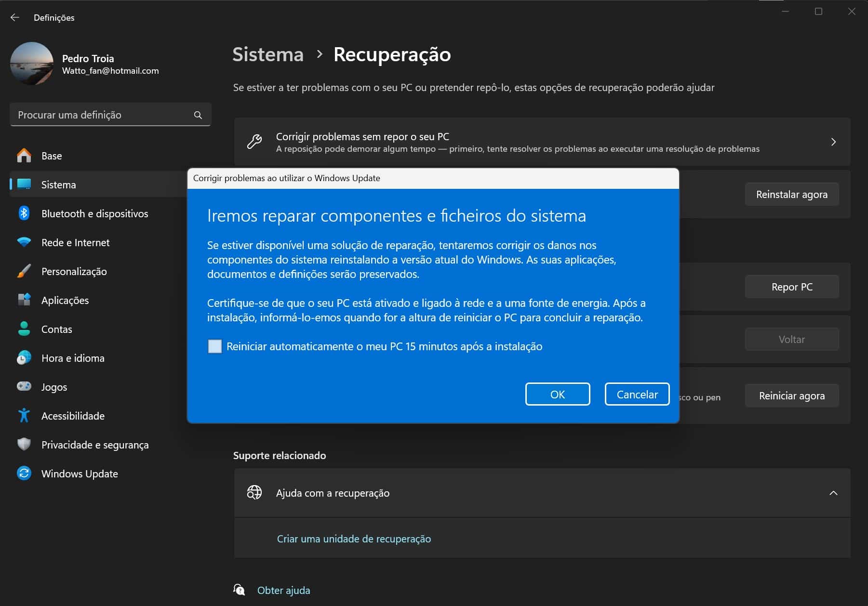Click the Privacidade e segurança shield icon
The width and height of the screenshot is (868, 606).
pyautogui.click(x=24, y=445)
